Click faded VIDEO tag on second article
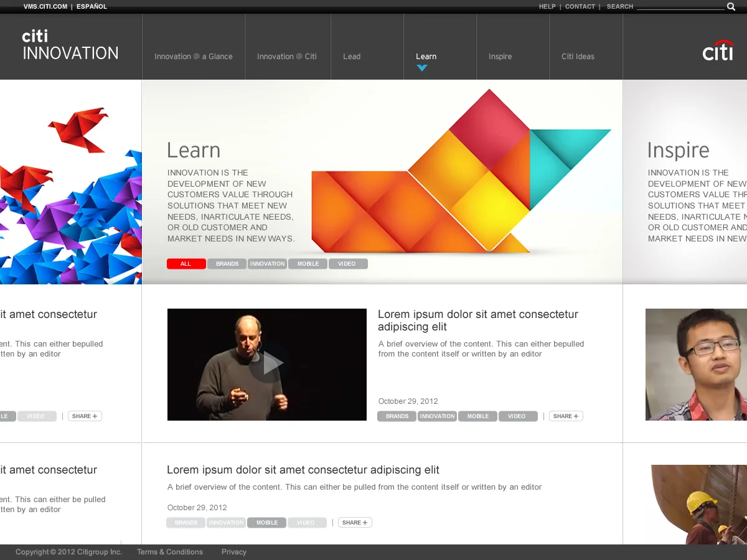 pos(307,523)
